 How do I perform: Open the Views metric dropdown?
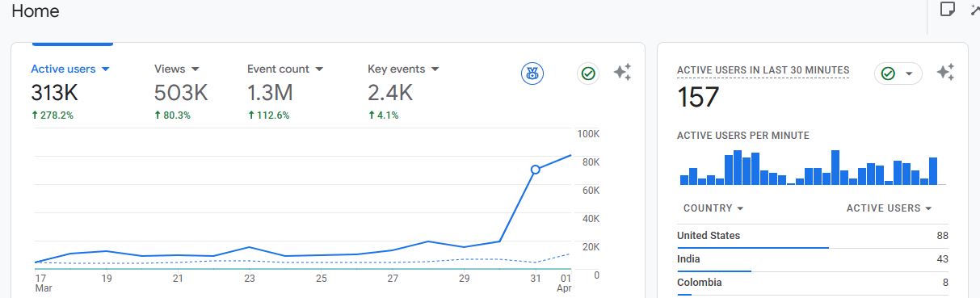(x=177, y=69)
